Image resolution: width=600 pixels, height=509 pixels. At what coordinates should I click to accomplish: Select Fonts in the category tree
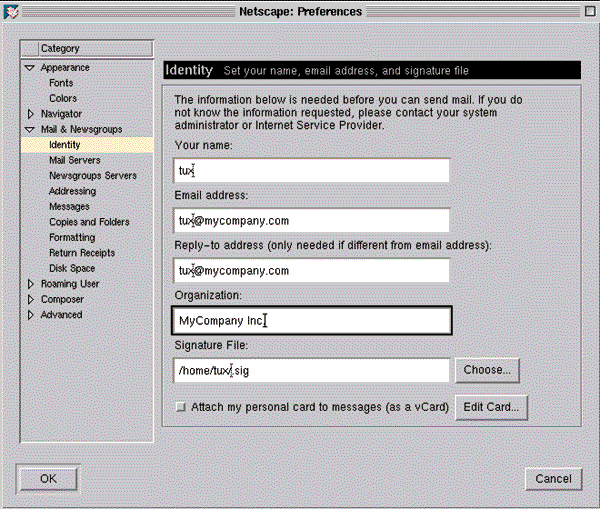[61, 83]
